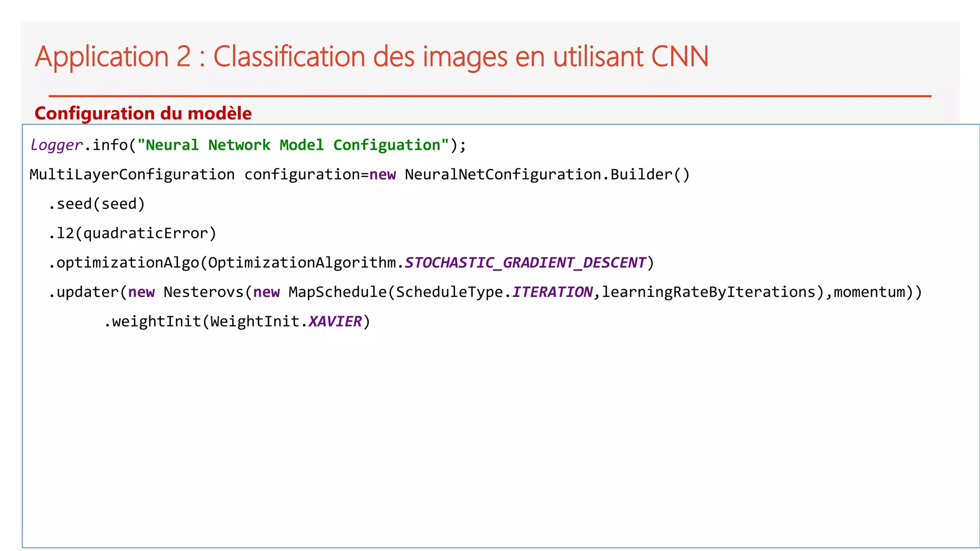Click the '.seed(seed)' line

pyautogui.click(x=97, y=204)
